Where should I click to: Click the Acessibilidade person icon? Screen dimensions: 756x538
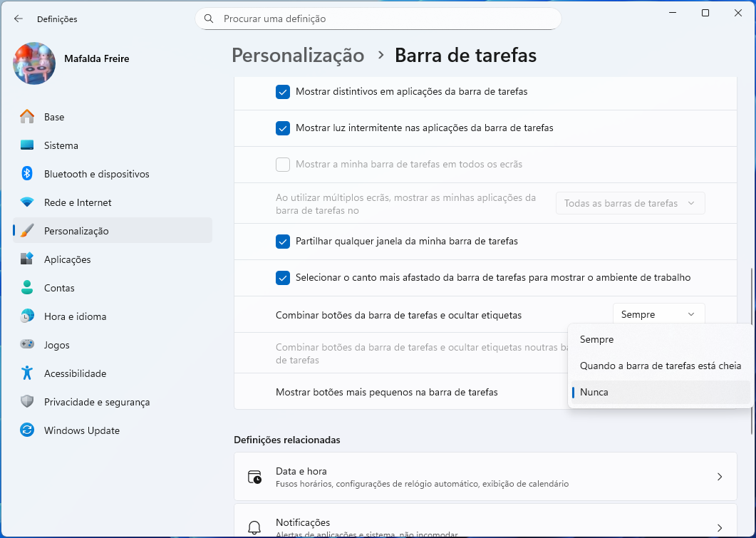coord(27,373)
